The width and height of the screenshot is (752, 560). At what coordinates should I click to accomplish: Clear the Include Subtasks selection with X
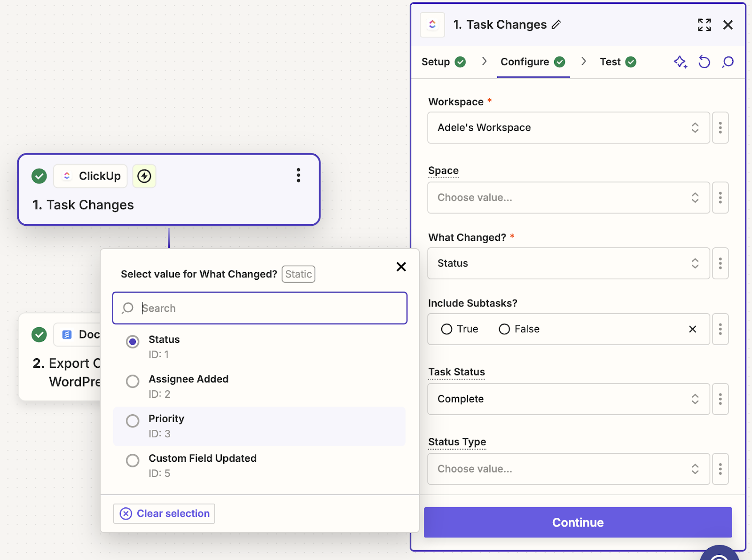[692, 329]
